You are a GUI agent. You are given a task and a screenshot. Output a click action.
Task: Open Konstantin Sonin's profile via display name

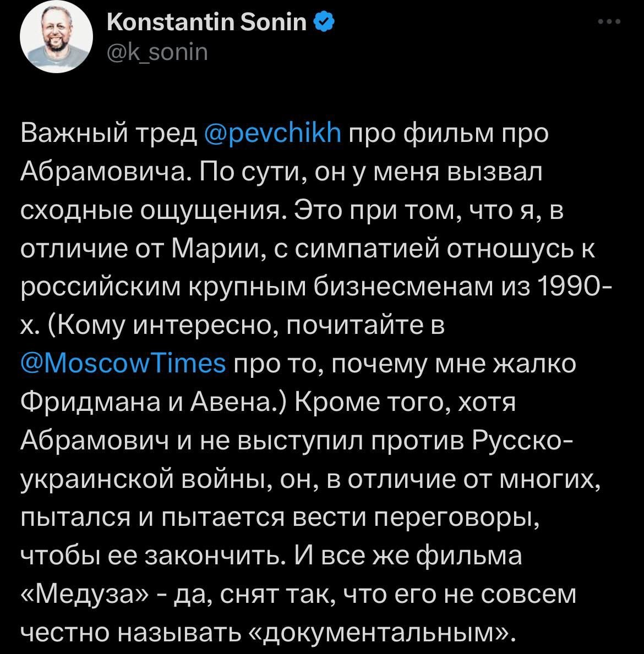coord(206,21)
